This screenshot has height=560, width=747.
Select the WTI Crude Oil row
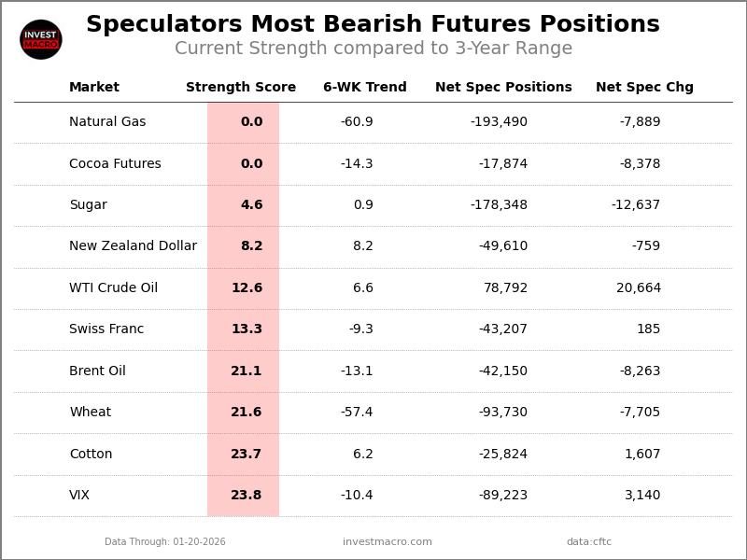pyautogui.click(x=113, y=288)
